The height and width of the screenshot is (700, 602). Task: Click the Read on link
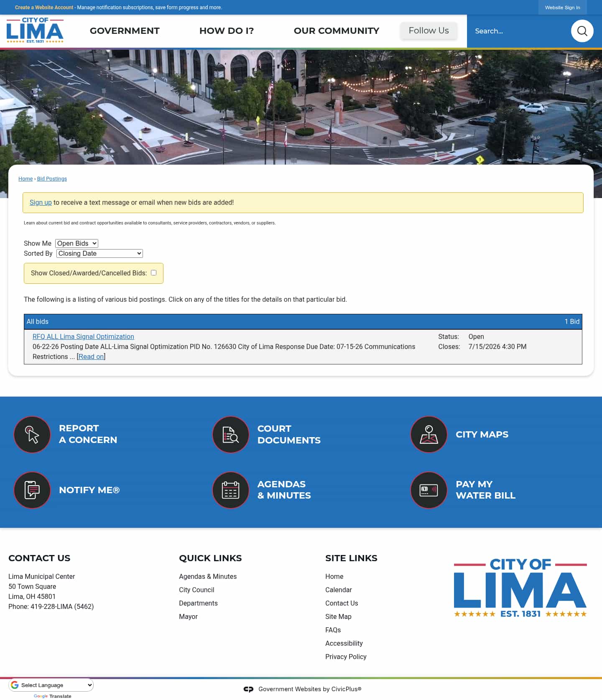(91, 356)
